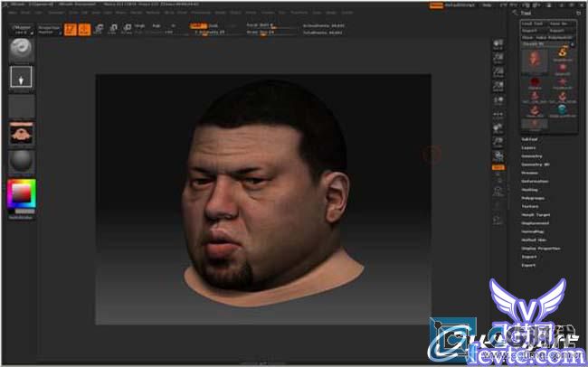Click SwitchColor below the color picker
588x367 pixels.
pos(21,217)
